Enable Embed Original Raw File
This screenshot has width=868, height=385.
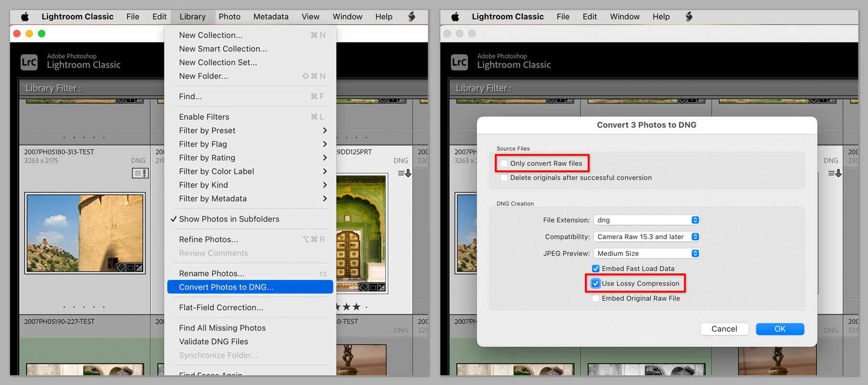click(x=596, y=298)
